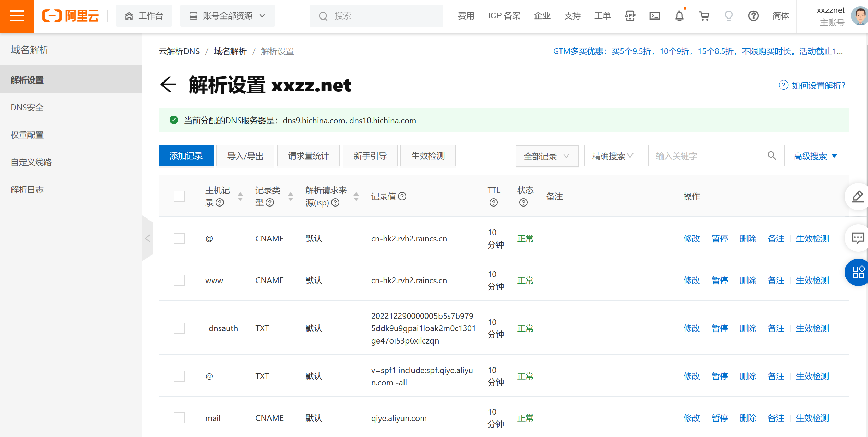Click the blue floating apps grid icon
This screenshot has width=868, height=437.
point(858,272)
